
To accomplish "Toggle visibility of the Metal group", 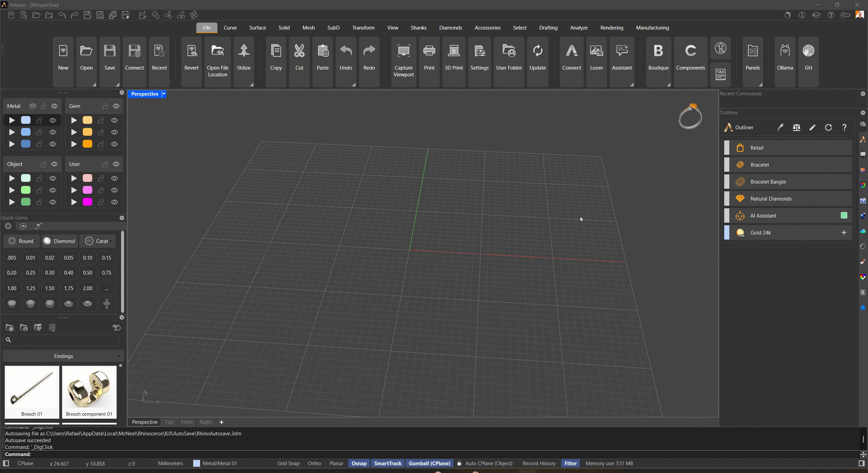I will (54, 106).
